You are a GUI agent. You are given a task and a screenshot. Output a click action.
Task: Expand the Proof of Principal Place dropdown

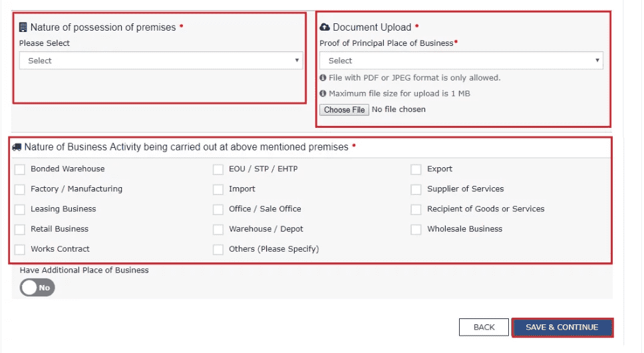coord(461,61)
